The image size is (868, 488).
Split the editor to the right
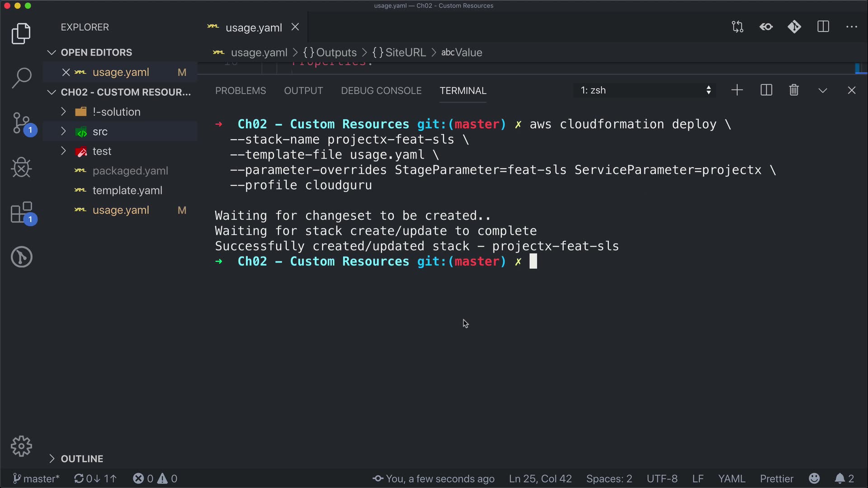click(x=823, y=27)
